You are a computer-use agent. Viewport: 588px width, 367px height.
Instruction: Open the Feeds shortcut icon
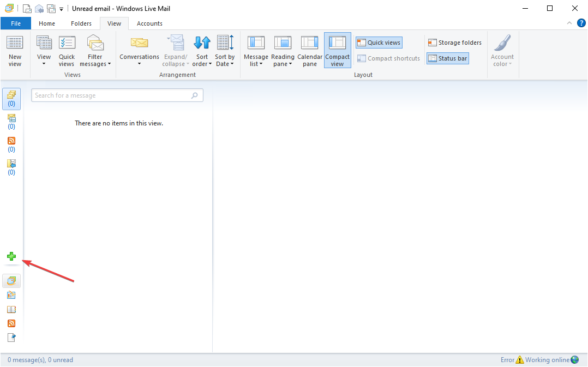click(11, 323)
